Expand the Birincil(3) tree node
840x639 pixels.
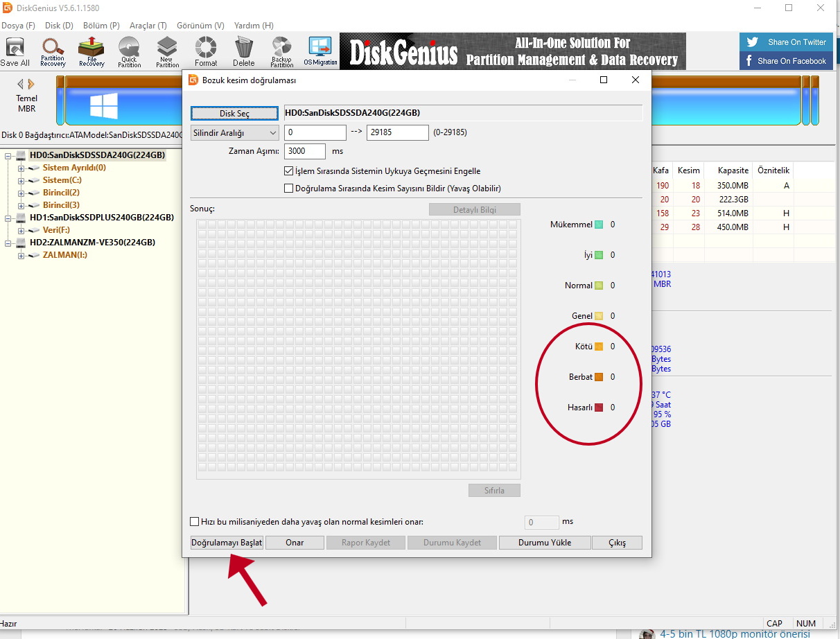[21, 205]
